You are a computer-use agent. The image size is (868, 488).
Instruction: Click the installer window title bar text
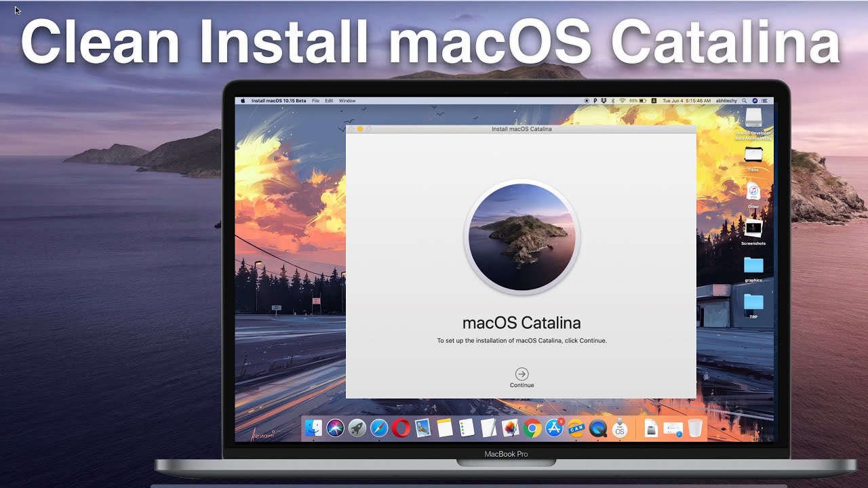coord(521,129)
